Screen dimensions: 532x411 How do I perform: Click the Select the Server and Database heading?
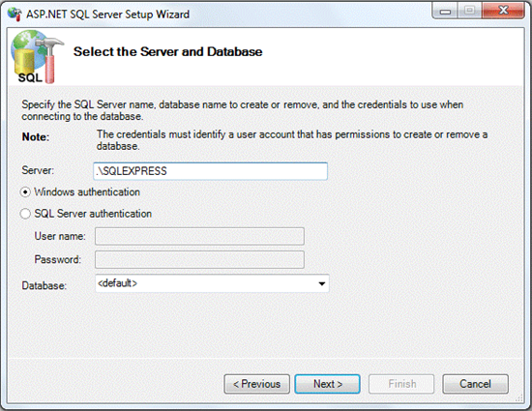(168, 52)
